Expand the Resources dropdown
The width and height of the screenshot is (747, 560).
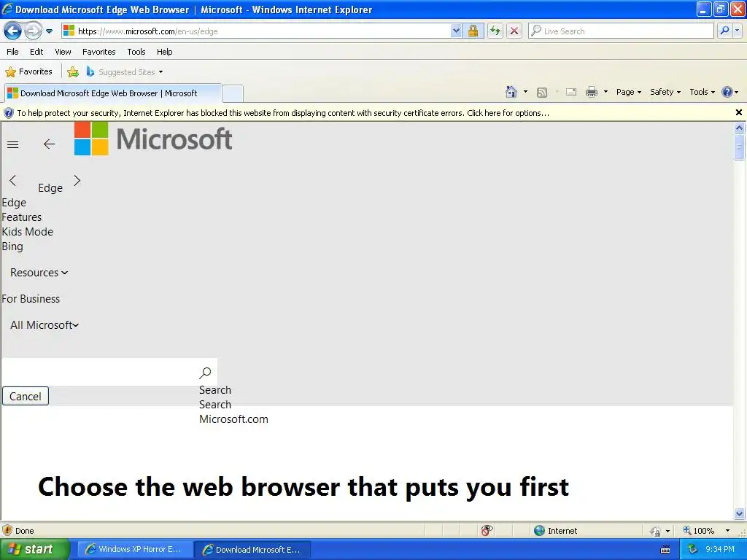(39, 273)
